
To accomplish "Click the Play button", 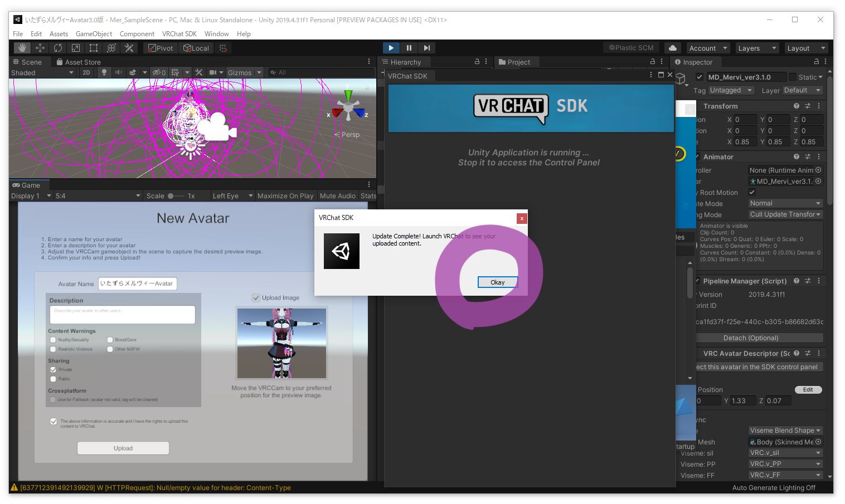I will [x=391, y=48].
